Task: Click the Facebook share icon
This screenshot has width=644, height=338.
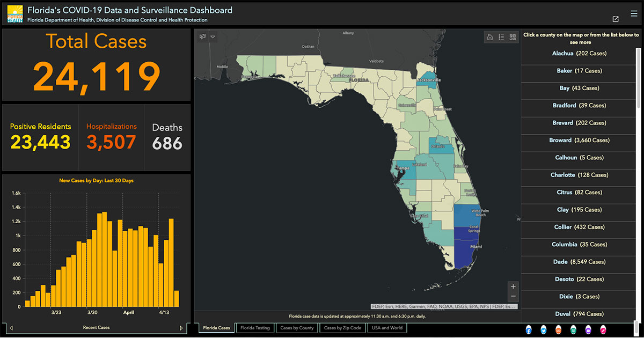Action: click(529, 329)
